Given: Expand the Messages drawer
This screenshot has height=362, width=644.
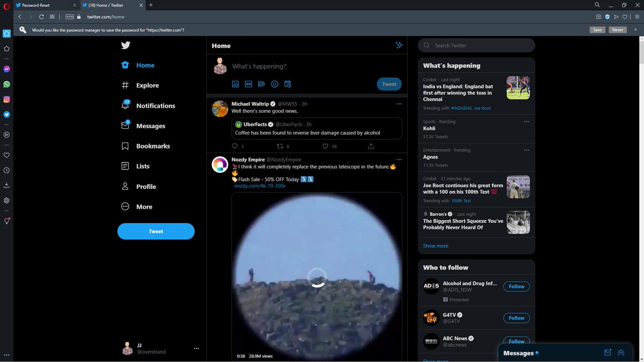Looking at the screenshot, I should pyautogui.click(x=621, y=352).
